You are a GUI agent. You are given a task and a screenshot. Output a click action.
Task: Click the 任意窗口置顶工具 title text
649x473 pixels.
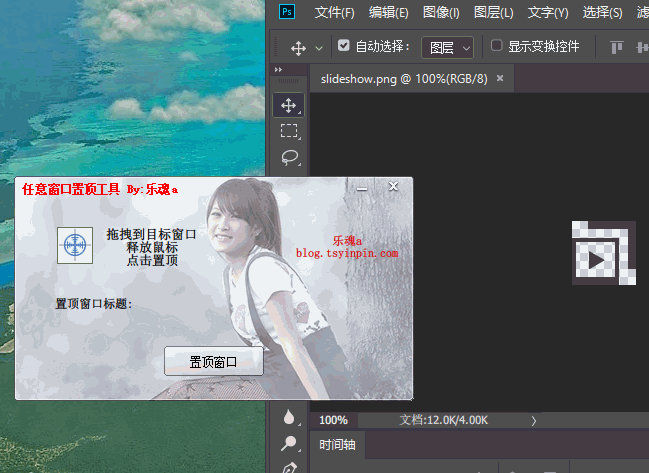[x=71, y=189]
